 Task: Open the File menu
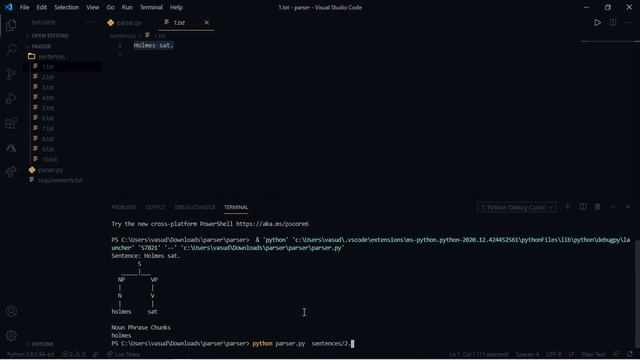click(24, 7)
